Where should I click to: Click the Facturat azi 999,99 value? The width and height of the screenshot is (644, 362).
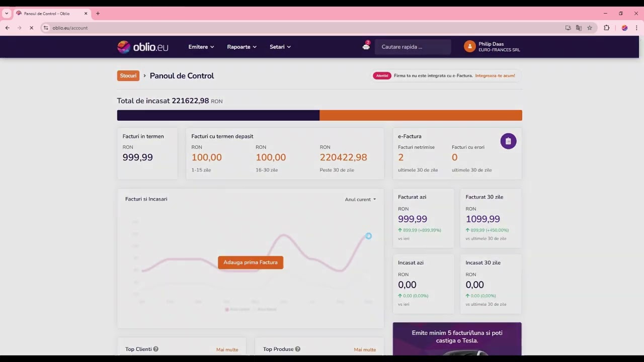[x=413, y=219]
